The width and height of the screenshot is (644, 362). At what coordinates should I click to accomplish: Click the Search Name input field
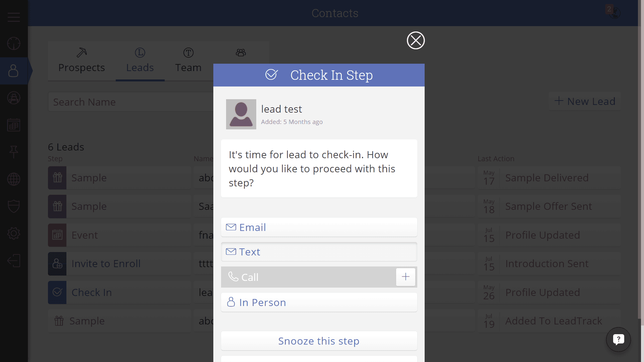131,102
